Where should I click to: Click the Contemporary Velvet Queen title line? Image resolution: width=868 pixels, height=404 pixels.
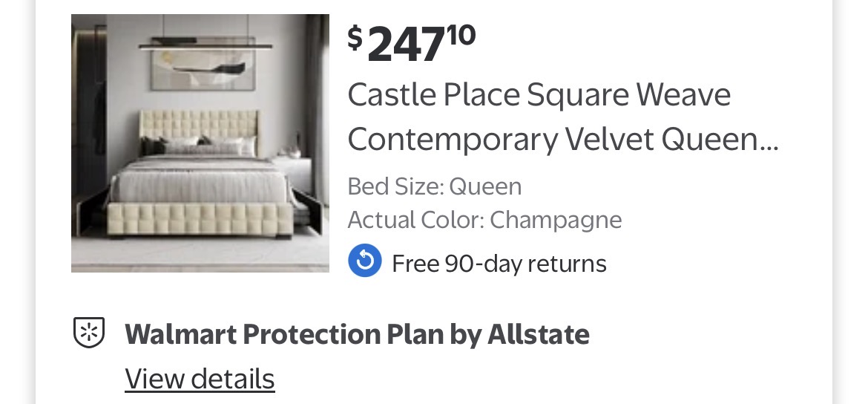(562, 139)
